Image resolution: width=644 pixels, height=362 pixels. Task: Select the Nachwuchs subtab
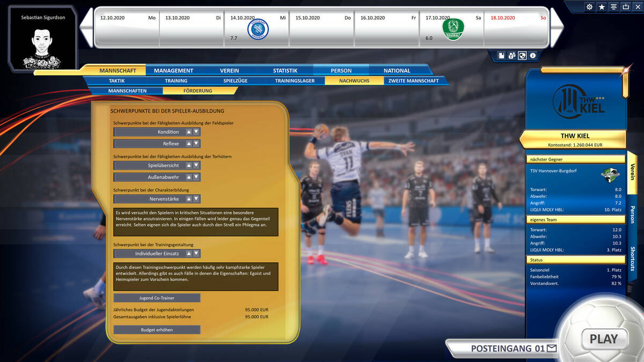pyautogui.click(x=354, y=80)
